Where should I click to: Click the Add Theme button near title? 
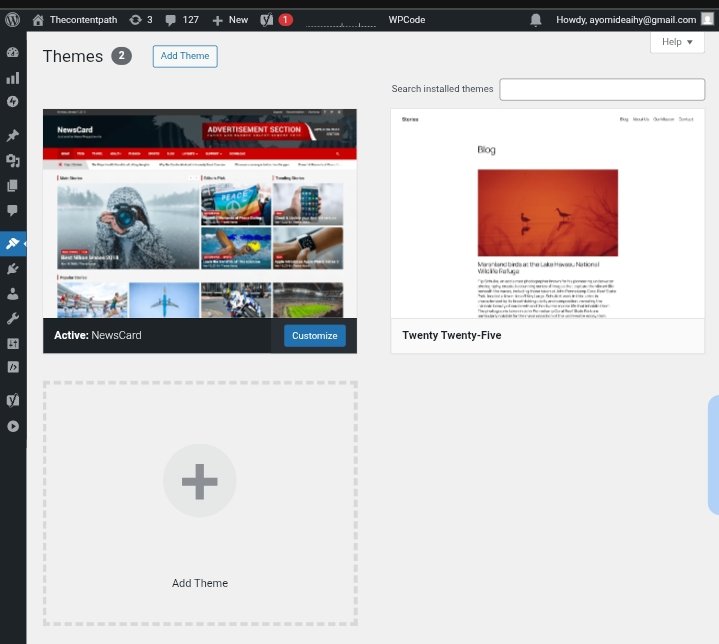point(185,56)
